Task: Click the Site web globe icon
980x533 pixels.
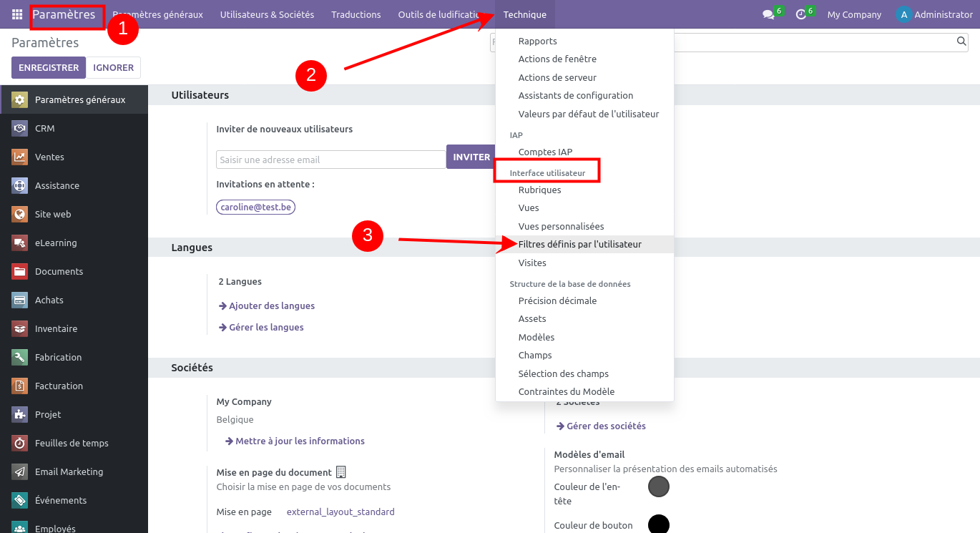Action: [x=20, y=214]
